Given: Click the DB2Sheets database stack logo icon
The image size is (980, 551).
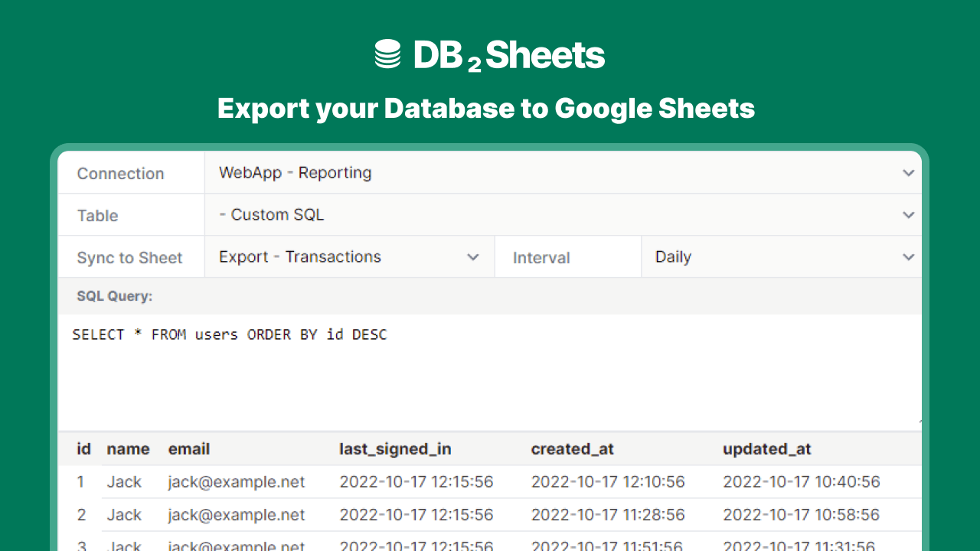Looking at the screenshot, I should tap(388, 55).
